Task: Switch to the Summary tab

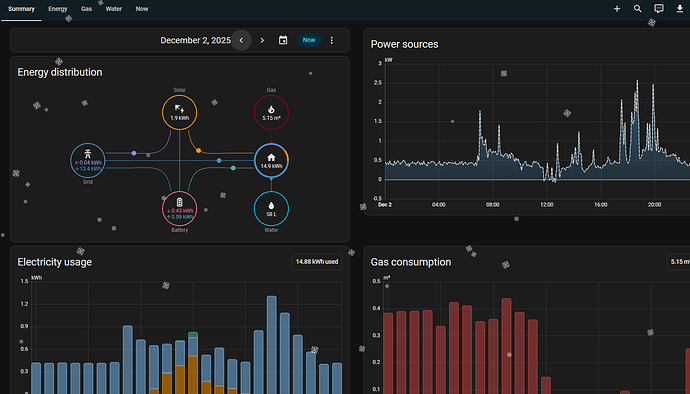Action: coord(21,9)
